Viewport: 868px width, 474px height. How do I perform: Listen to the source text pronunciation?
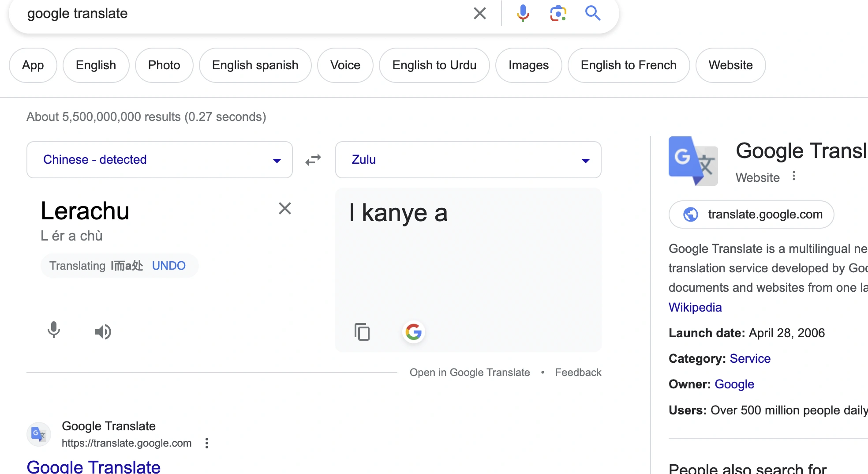[x=103, y=332]
